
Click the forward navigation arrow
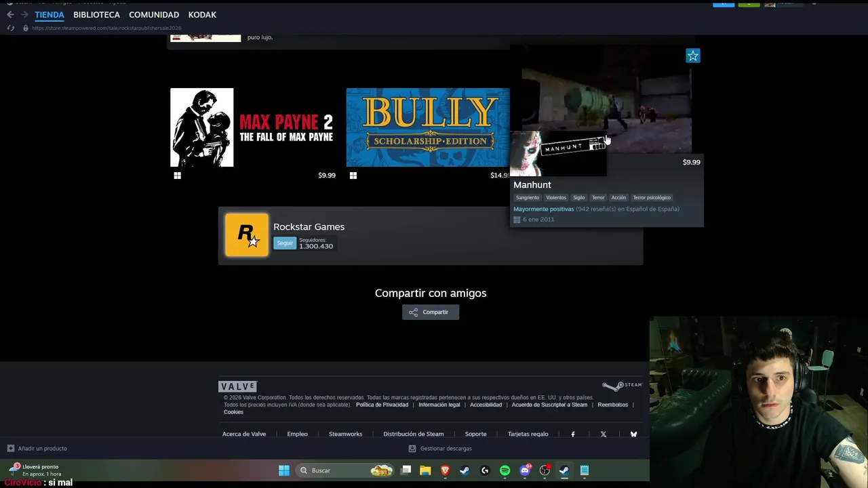click(x=24, y=14)
